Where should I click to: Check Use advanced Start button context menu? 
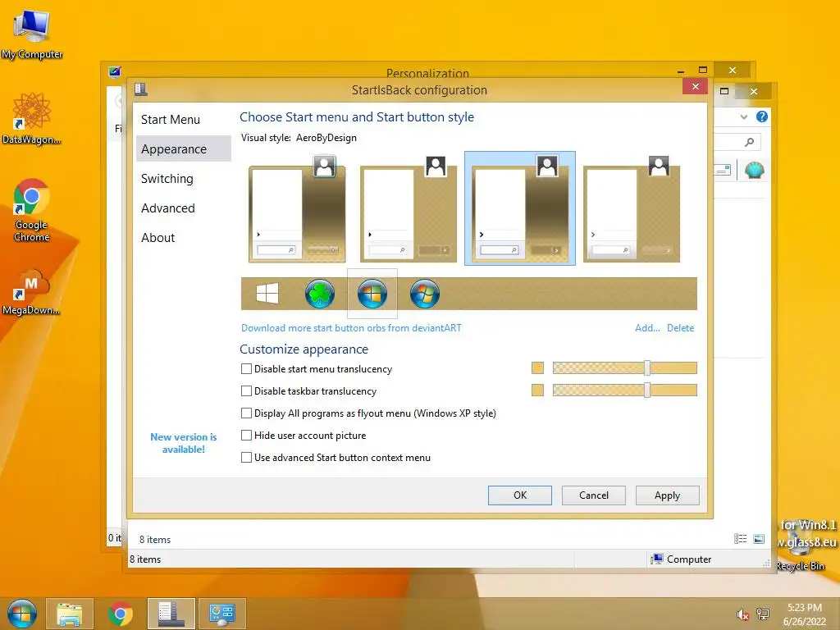246,458
